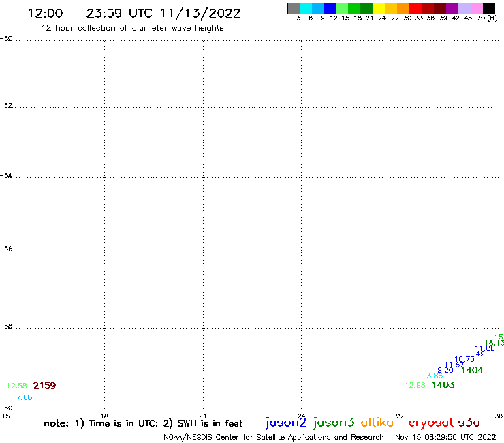Click the cyan wave height 3.86
The image size is (504, 443).
(435, 376)
